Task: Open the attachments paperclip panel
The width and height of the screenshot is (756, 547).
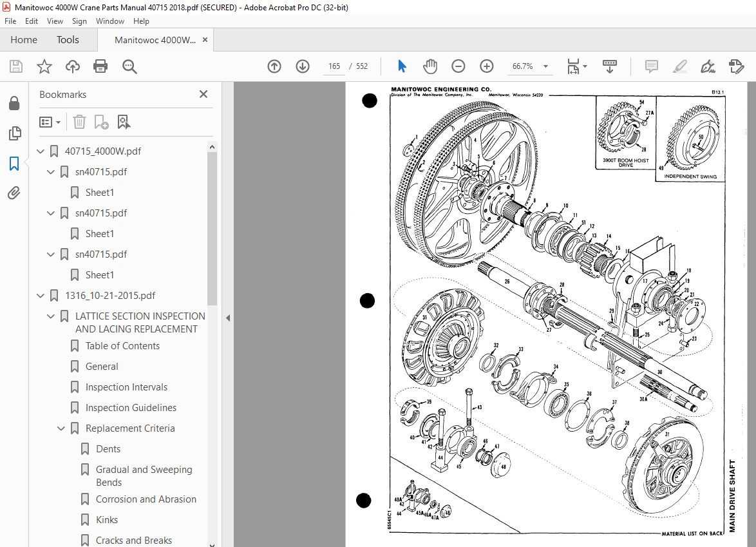Action: point(14,193)
